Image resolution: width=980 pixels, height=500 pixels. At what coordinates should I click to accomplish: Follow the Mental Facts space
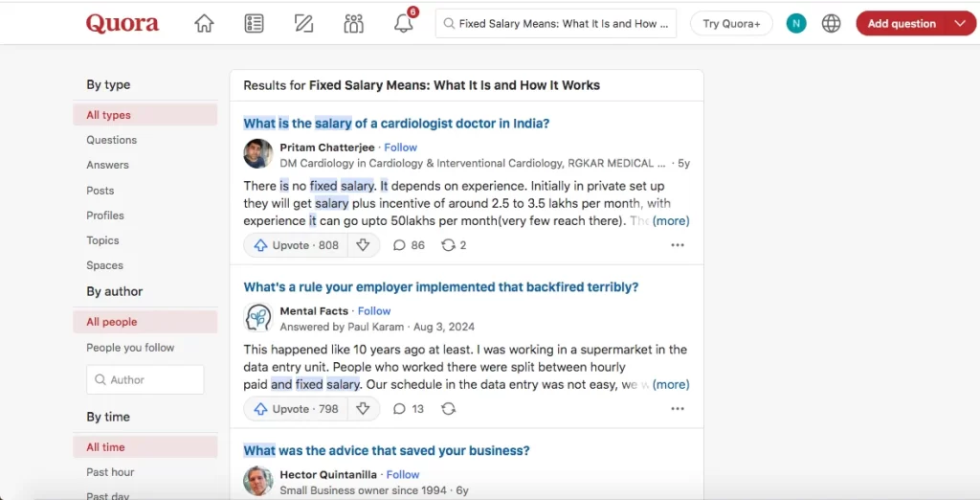(x=374, y=311)
